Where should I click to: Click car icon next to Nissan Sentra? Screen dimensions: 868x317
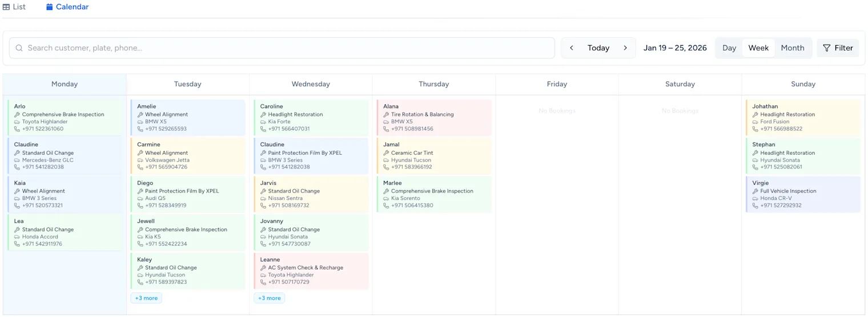pyautogui.click(x=263, y=199)
